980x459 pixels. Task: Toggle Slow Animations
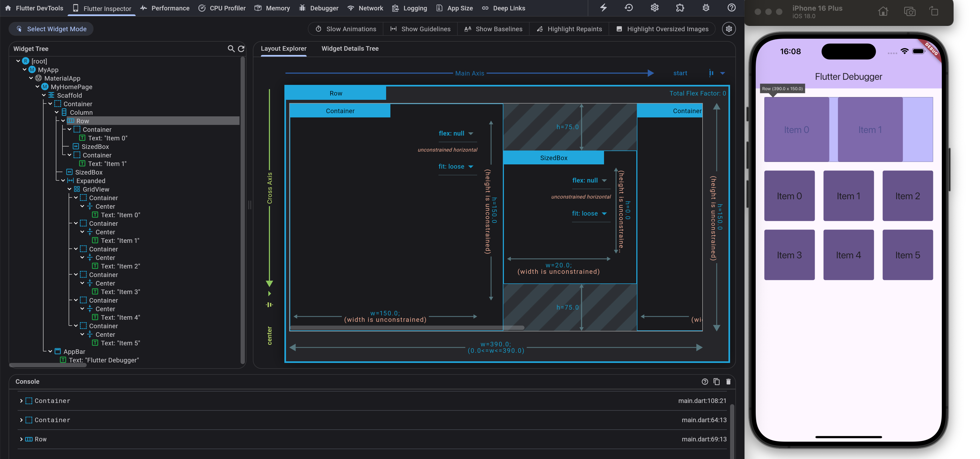pos(346,29)
